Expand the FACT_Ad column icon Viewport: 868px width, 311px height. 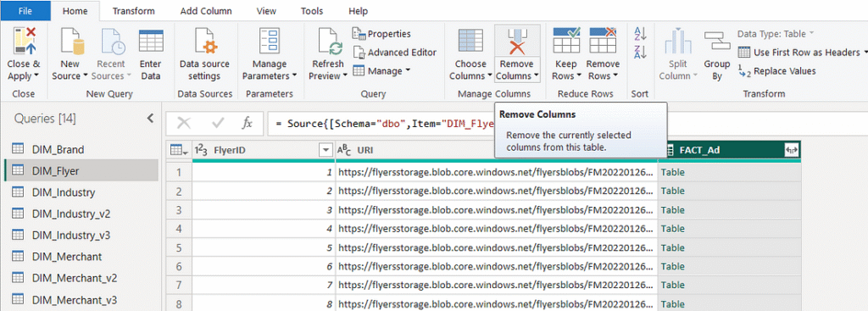pos(791,150)
